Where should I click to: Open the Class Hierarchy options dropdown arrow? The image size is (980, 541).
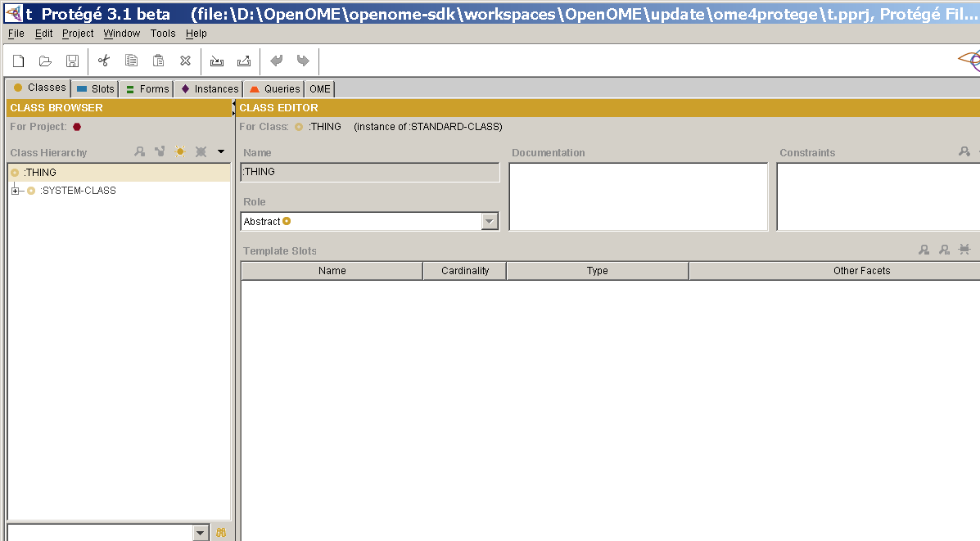[x=219, y=151]
